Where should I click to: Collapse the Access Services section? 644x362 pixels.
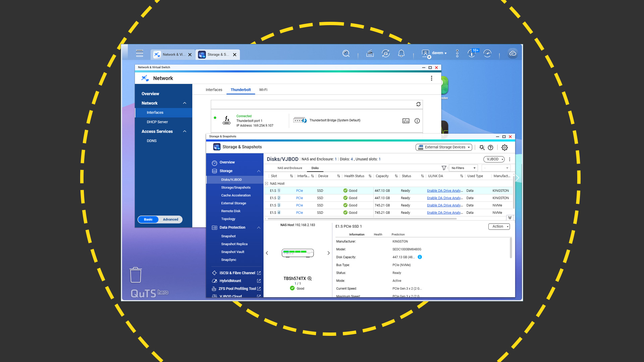(184, 131)
